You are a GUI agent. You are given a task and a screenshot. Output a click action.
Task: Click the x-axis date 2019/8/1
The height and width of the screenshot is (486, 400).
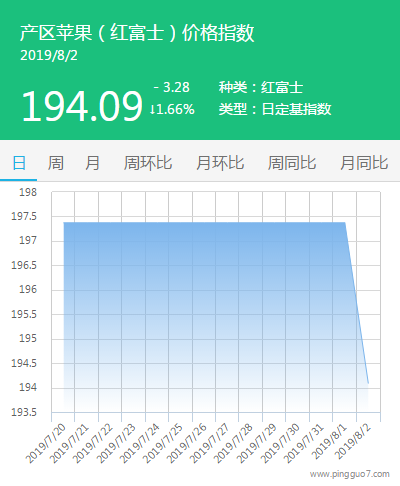click(329, 442)
